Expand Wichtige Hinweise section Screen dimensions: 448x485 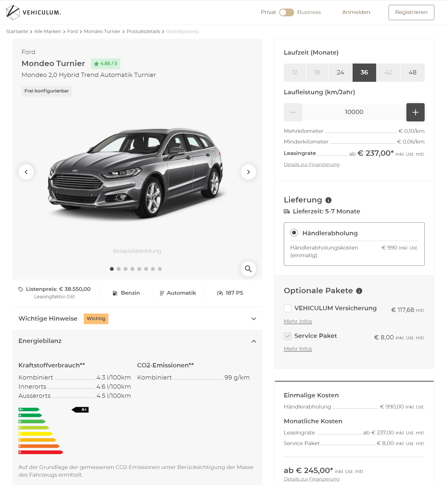pos(137,319)
